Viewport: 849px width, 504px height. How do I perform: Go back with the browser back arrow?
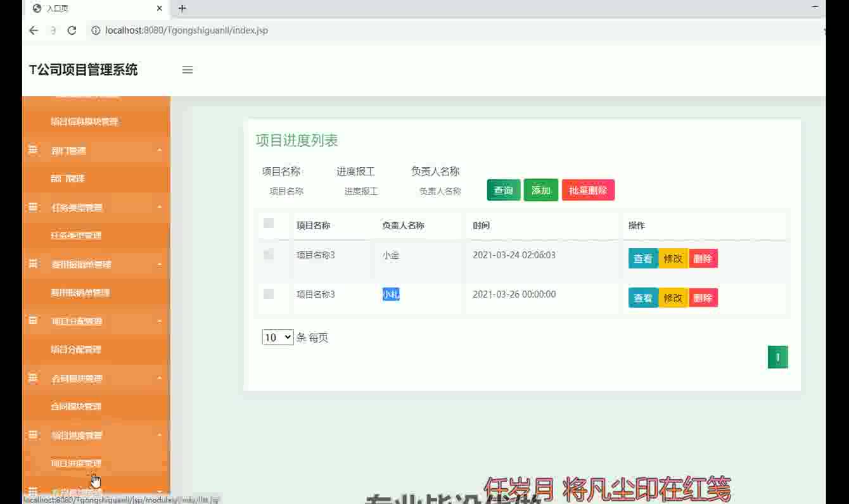[x=34, y=30]
